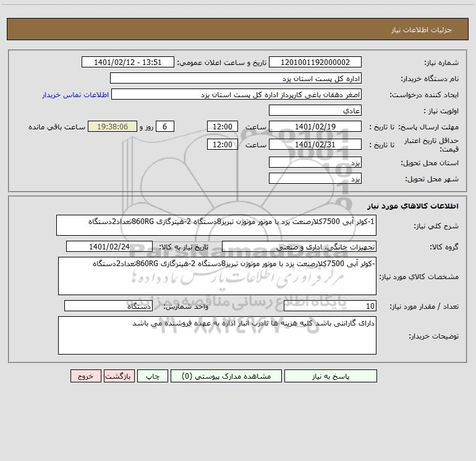The image size is (476, 461).
Task: Click the پاسخ به نیاز button
Action: [x=331, y=376]
